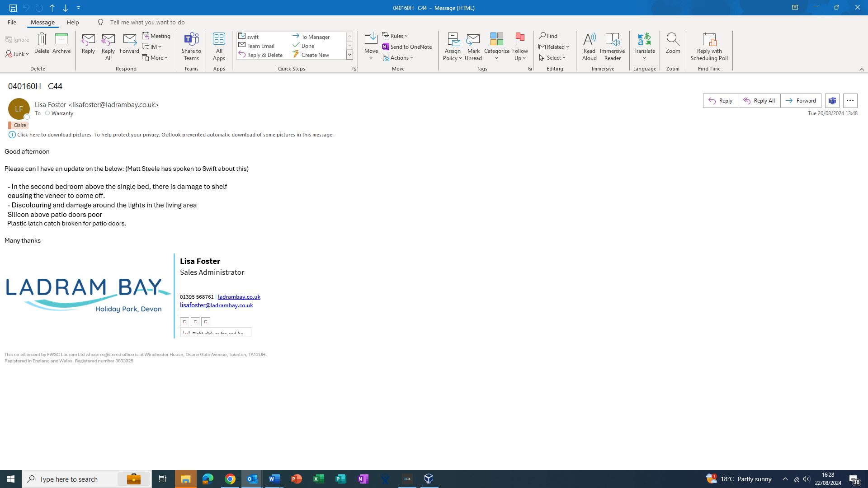Image resolution: width=868 pixels, height=488 pixels.
Task: Open Rules dropdown menu
Action: tap(395, 36)
